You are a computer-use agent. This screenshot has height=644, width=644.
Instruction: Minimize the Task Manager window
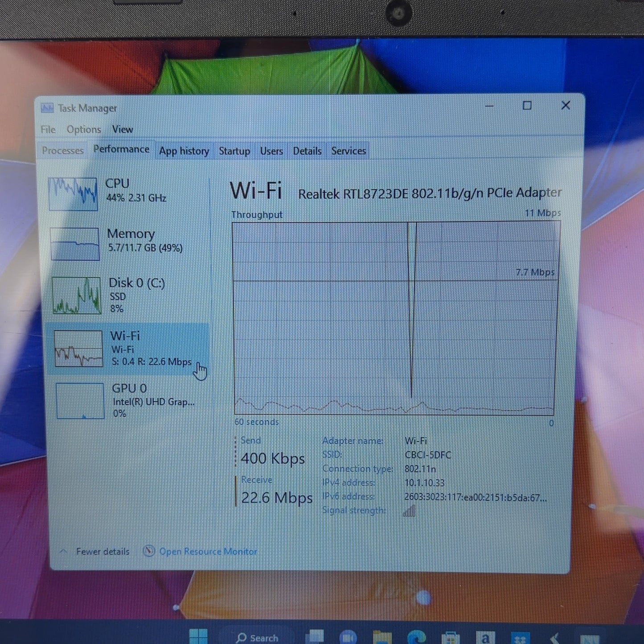(489, 106)
